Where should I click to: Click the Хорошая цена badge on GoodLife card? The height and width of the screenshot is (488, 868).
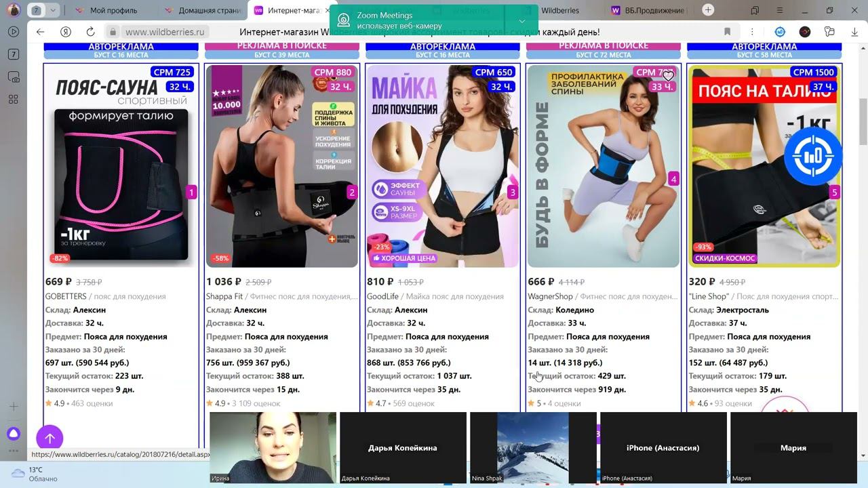coord(405,258)
